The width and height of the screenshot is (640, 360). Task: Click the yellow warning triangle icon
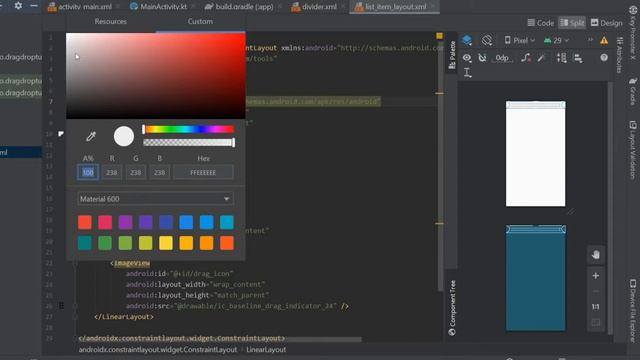(x=604, y=40)
